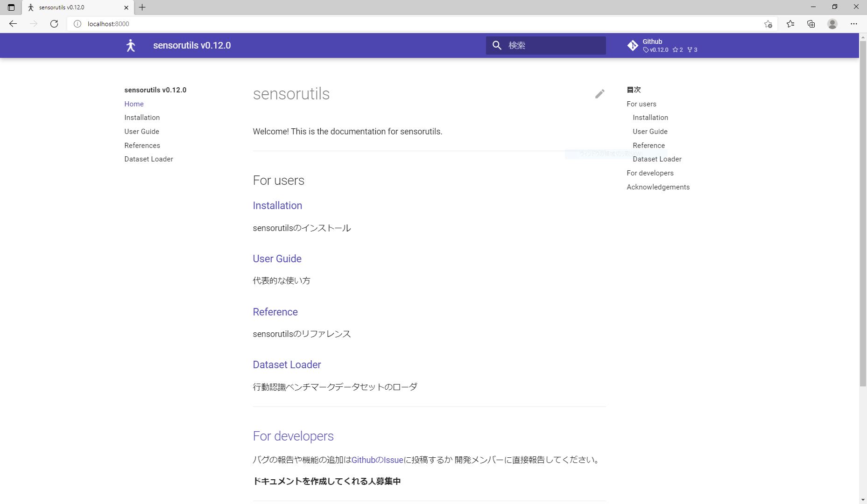Restore down the browser window
The height and width of the screenshot is (504, 867).
click(835, 7)
